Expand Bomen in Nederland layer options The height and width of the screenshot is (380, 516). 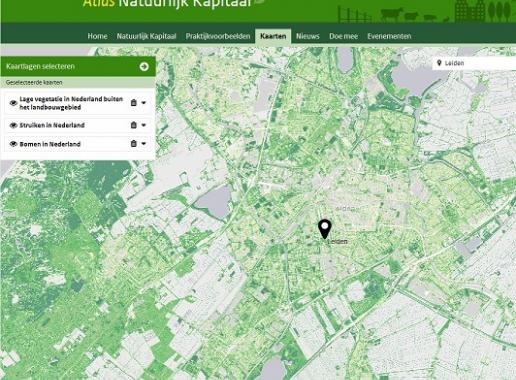point(144,144)
